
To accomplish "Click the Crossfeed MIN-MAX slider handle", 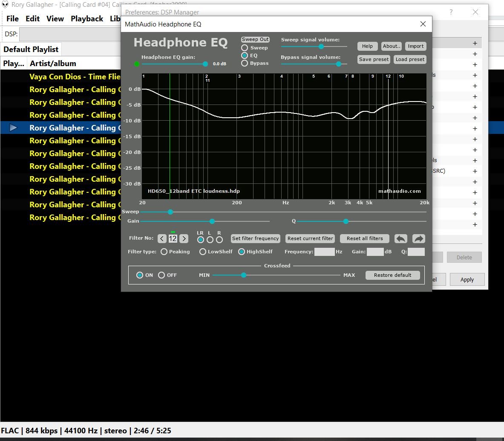I will [244, 276].
